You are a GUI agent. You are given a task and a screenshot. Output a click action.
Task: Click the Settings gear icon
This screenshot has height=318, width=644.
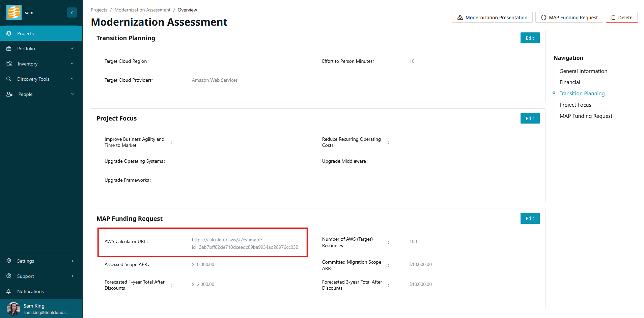click(x=9, y=261)
